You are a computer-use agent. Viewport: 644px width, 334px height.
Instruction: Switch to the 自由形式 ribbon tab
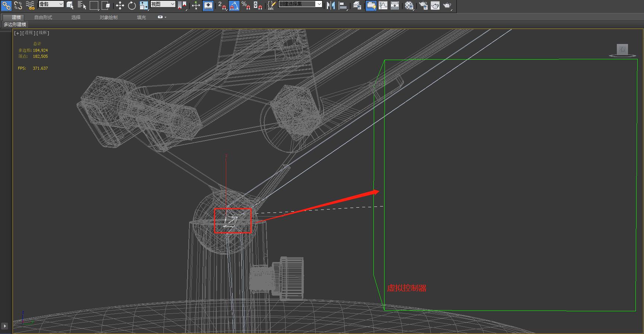pyautogui.click(x=43, y=18)
